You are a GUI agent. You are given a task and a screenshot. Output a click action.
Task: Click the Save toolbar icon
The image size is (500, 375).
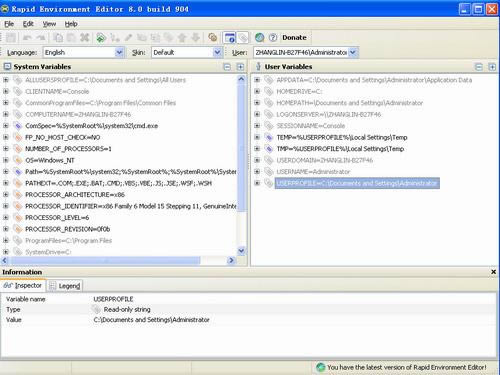[x=11, y=38]
